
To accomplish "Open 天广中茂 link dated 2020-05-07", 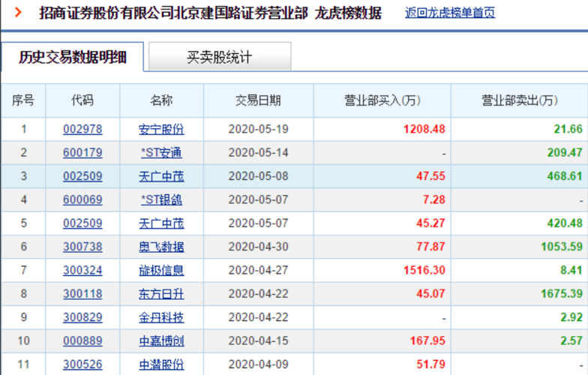I will click(161, 223).
